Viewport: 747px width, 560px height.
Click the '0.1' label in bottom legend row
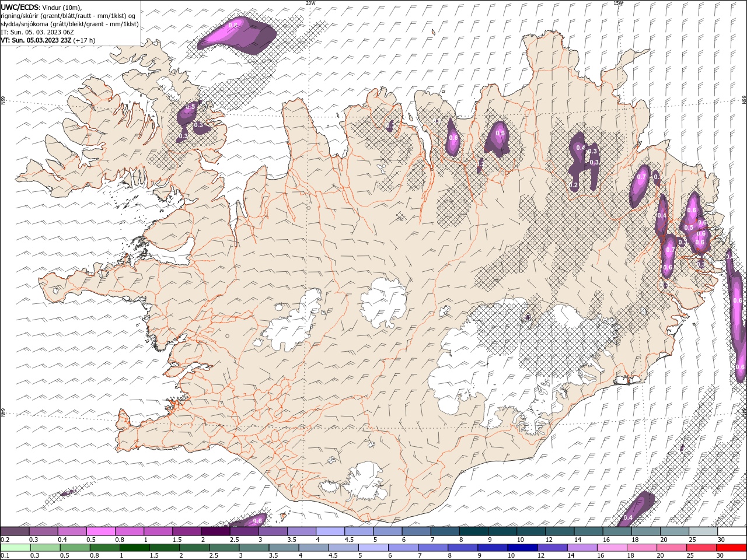(x=5, y=556)
